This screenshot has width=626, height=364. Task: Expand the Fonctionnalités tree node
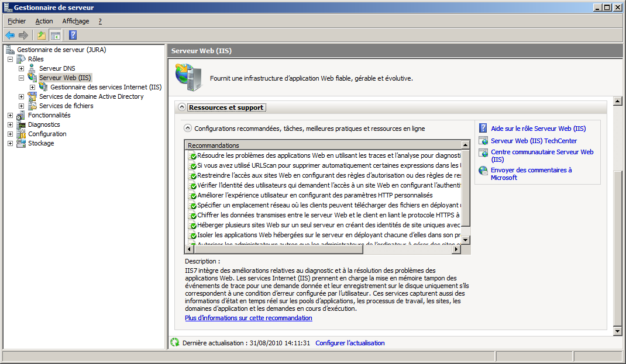[x=10, y=115]
